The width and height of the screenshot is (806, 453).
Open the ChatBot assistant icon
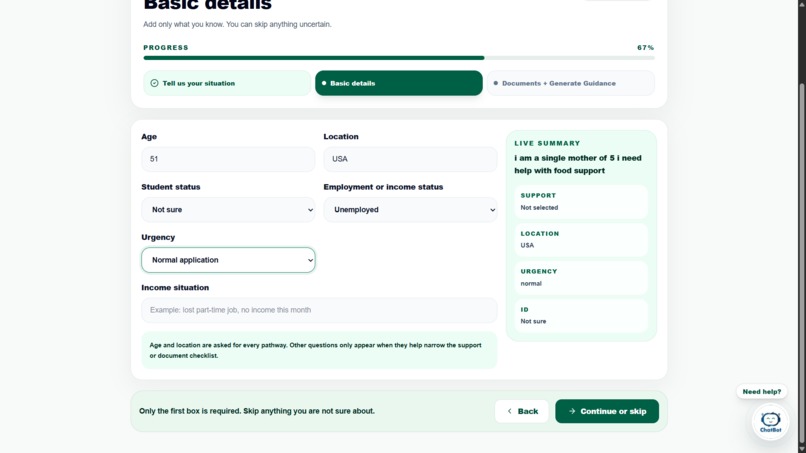[770, 422]
